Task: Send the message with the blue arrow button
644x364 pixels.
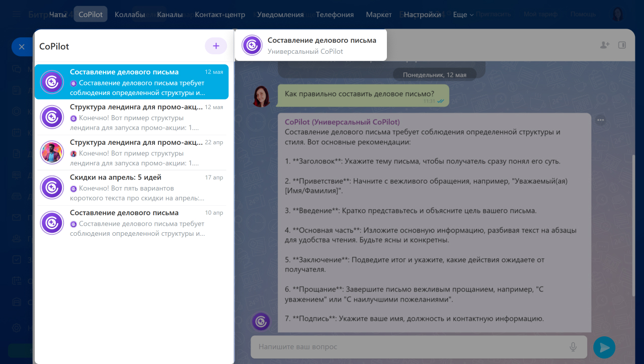Action: coord(604,347)
